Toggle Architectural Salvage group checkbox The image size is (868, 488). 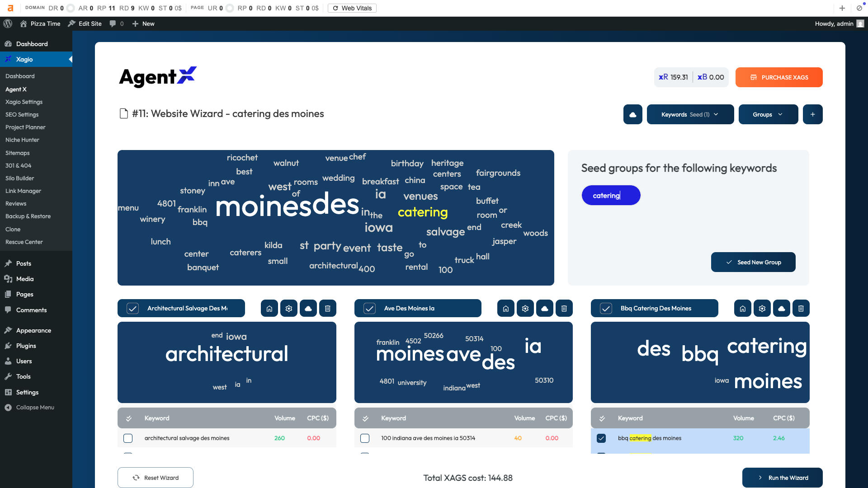coord(132,309)
